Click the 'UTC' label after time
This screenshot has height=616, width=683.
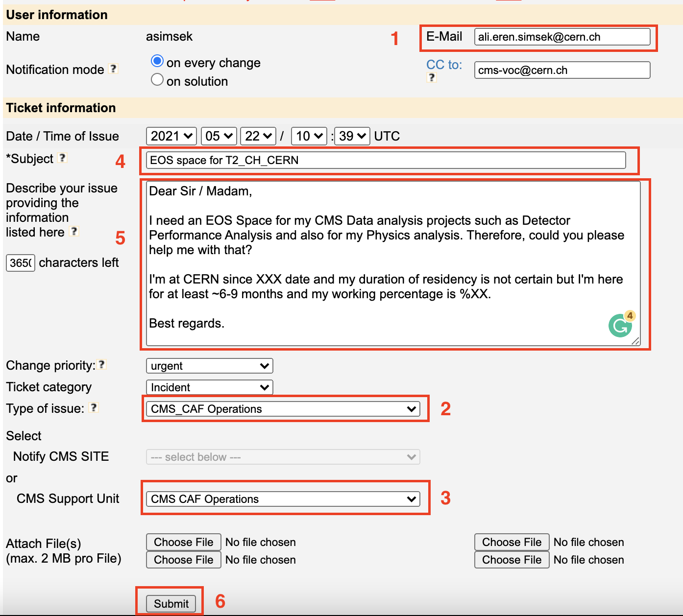point(387,136)
